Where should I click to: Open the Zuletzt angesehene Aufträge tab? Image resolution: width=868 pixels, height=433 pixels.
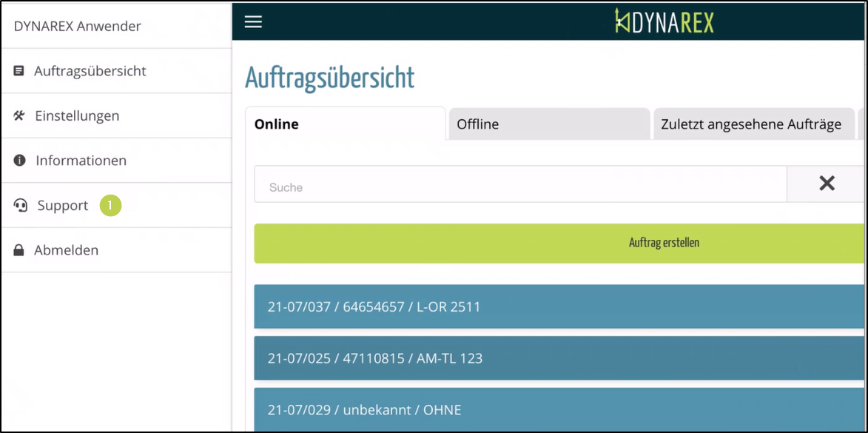coord(750,124)
